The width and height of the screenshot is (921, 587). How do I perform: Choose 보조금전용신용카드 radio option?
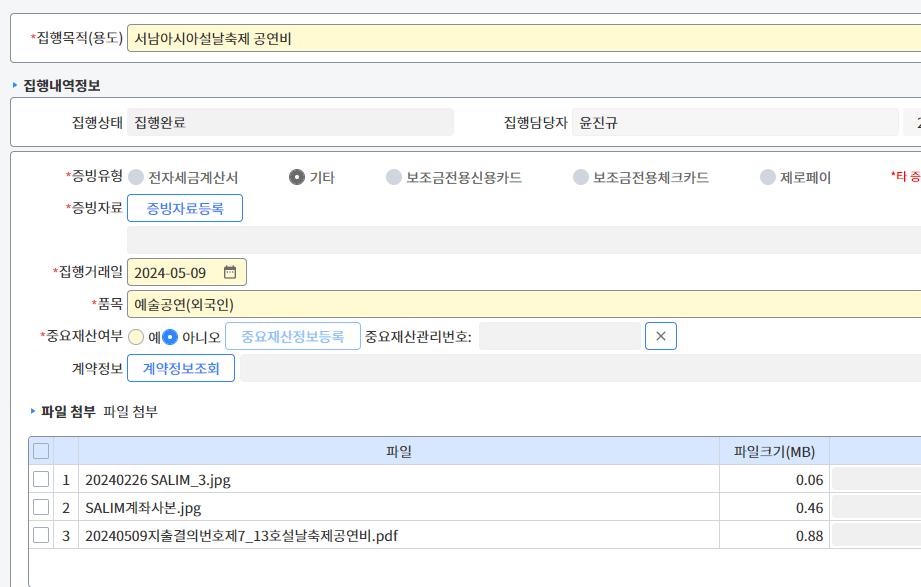pos(394,177)
